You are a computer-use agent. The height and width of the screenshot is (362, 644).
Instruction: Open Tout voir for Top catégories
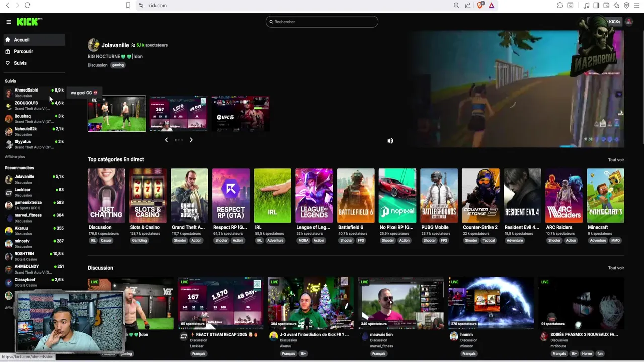[x=616, y=160]
